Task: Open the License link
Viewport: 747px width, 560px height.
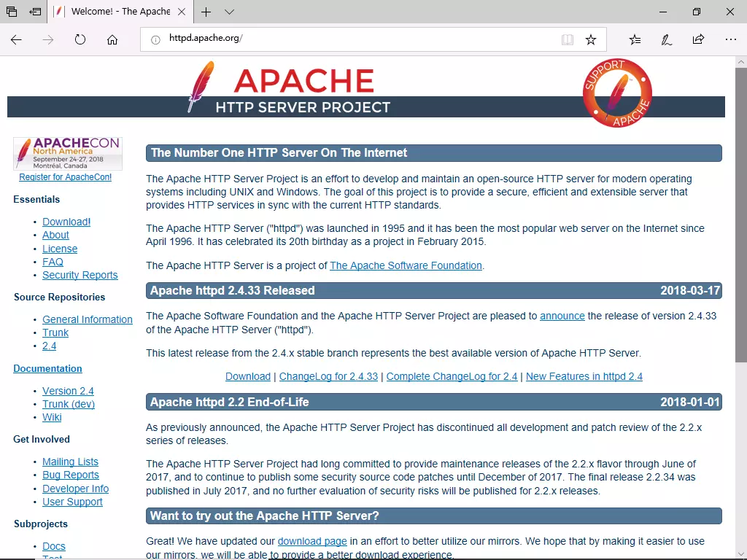Action: coord(60,249)
